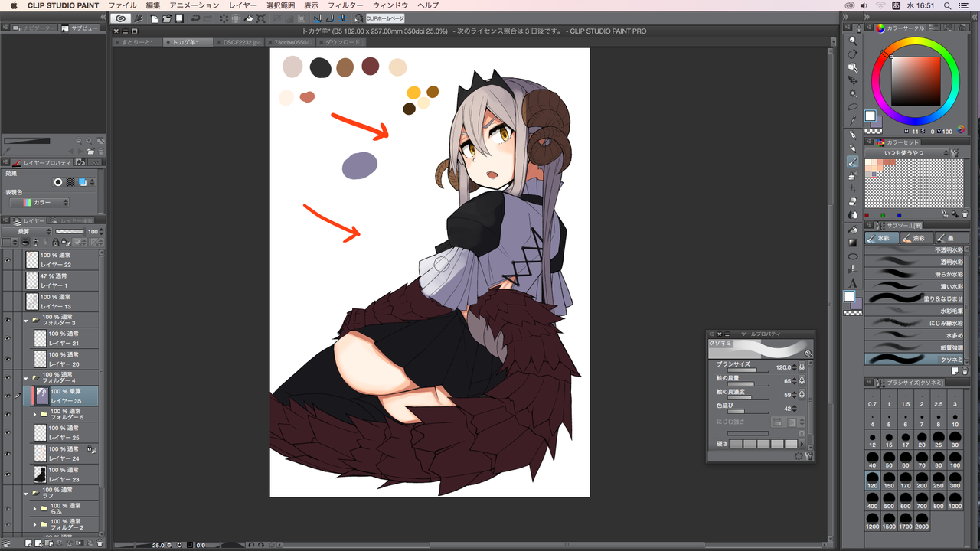The image size is (980, 551).
Task: Open the フィルター menu
Action: tap(345, 5)
